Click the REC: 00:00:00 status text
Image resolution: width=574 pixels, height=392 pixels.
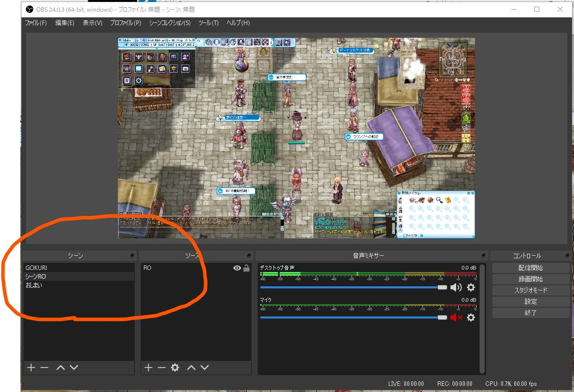(x=455, y=383)
